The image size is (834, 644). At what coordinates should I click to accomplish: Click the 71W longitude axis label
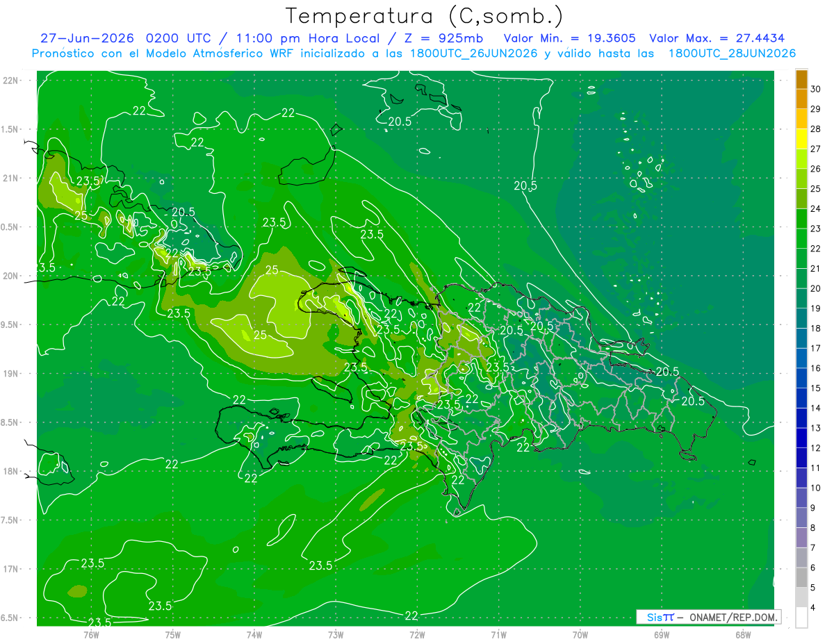point(498,634)
